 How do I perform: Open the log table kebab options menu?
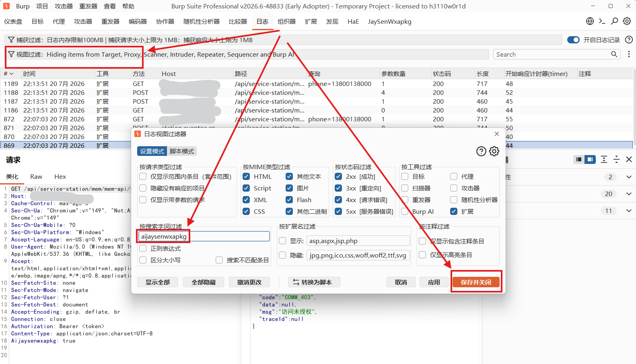(629, 54)
